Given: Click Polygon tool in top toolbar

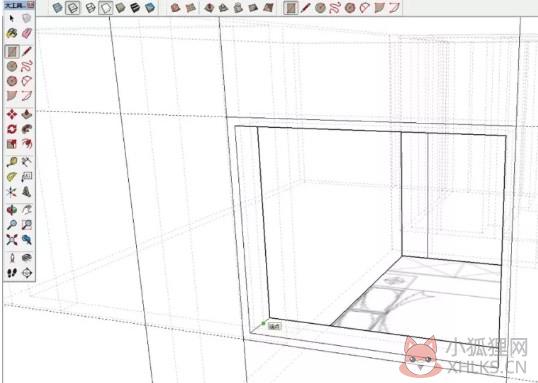Looking at the screenshot, I should pyautogui.click(x=350, y=8).
